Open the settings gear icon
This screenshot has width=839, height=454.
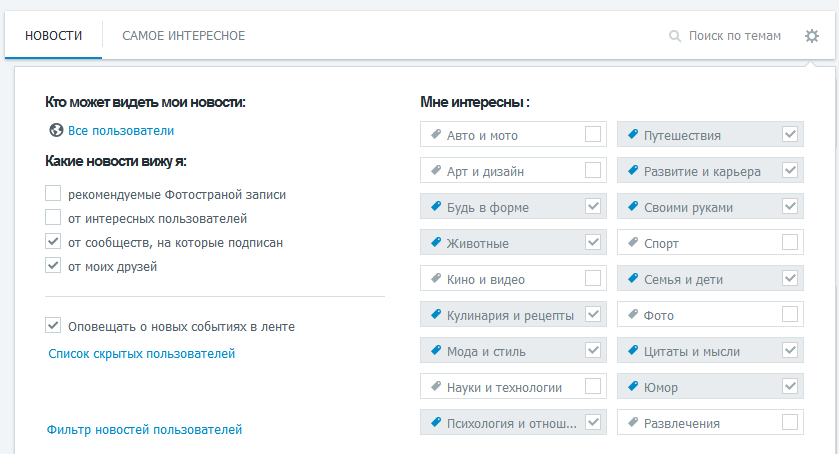(812, 36)
